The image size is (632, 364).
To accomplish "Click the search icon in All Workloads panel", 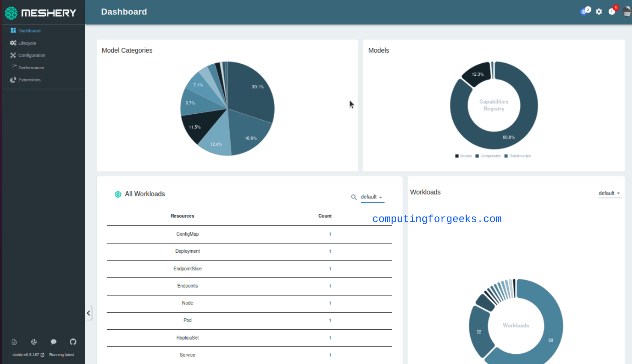I will click(354, 197).
